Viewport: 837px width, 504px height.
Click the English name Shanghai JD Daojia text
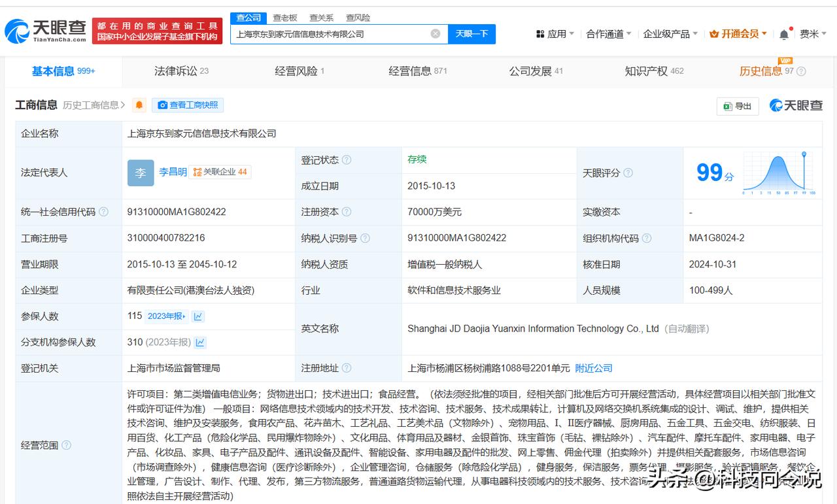533,329
